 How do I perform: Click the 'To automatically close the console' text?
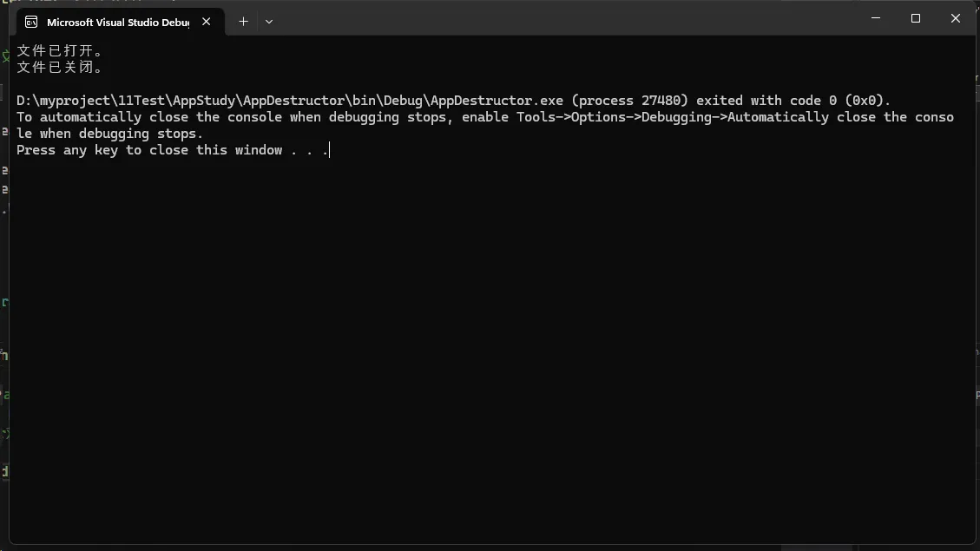pos(148,117)
